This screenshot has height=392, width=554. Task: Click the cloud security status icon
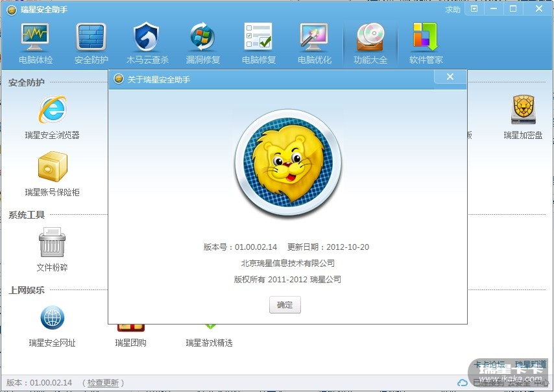click(462, 383)
